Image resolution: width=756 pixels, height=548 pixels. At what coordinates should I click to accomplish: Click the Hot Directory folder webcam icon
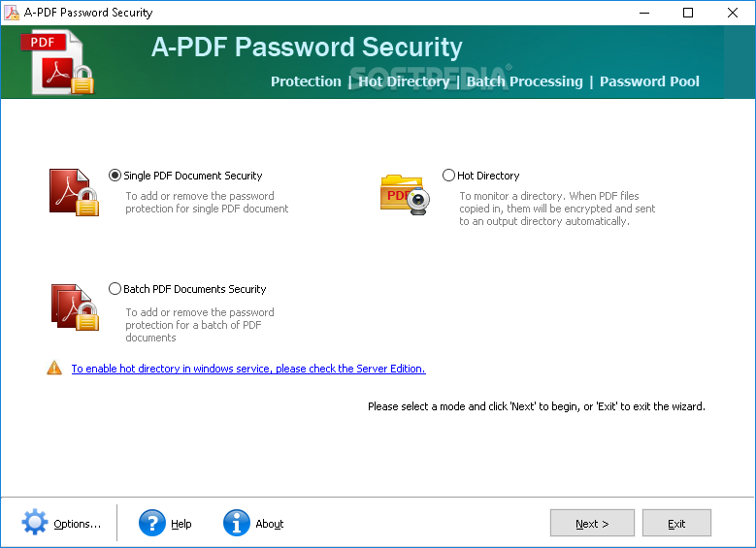(405, 195)
